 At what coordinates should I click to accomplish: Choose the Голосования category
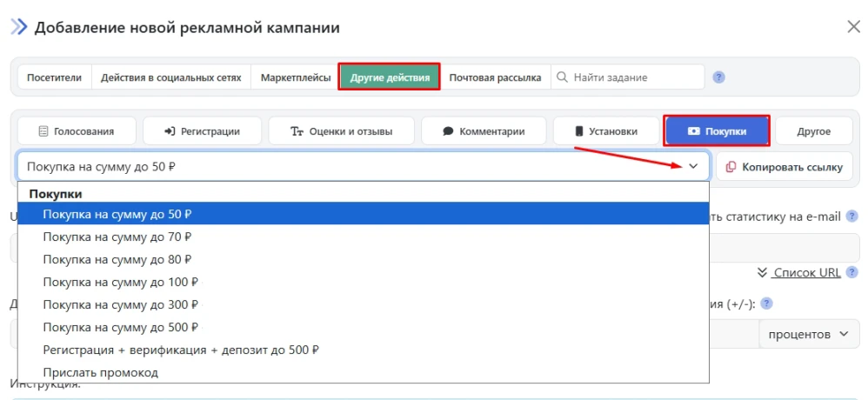(x=77, y=131)
